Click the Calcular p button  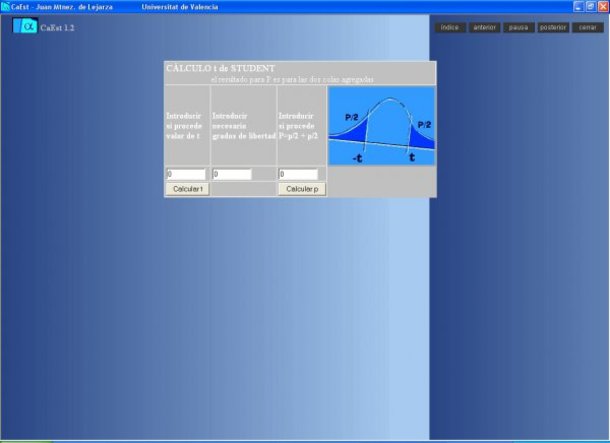tap(300, 188)
